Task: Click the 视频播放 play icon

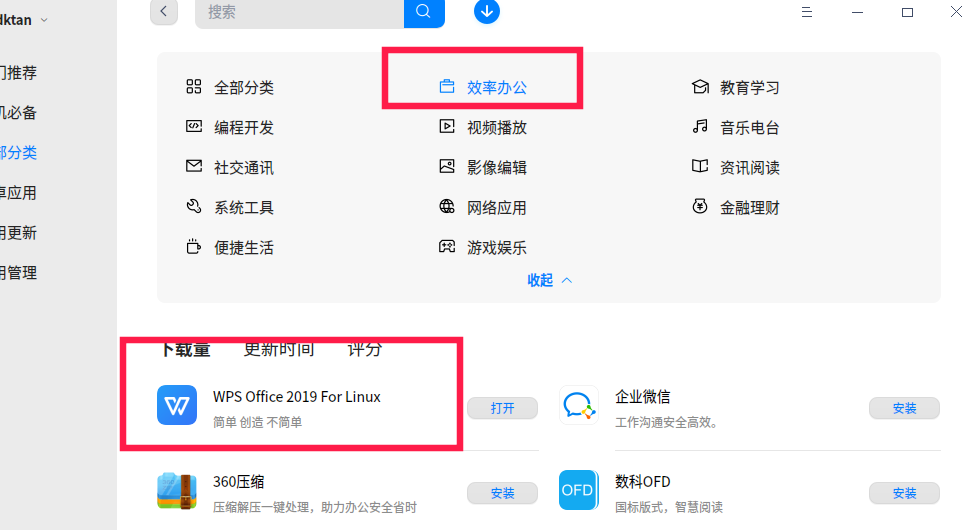Action: (x=447, y=126)
